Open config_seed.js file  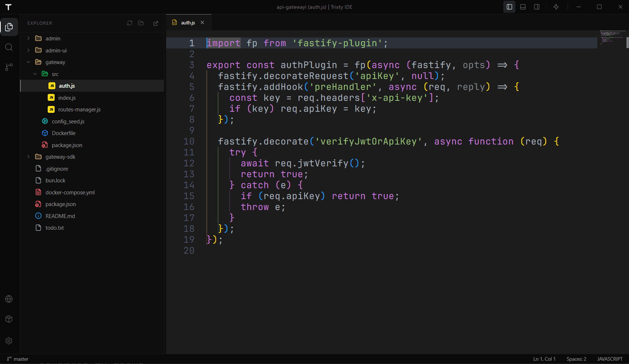point(92,121)
